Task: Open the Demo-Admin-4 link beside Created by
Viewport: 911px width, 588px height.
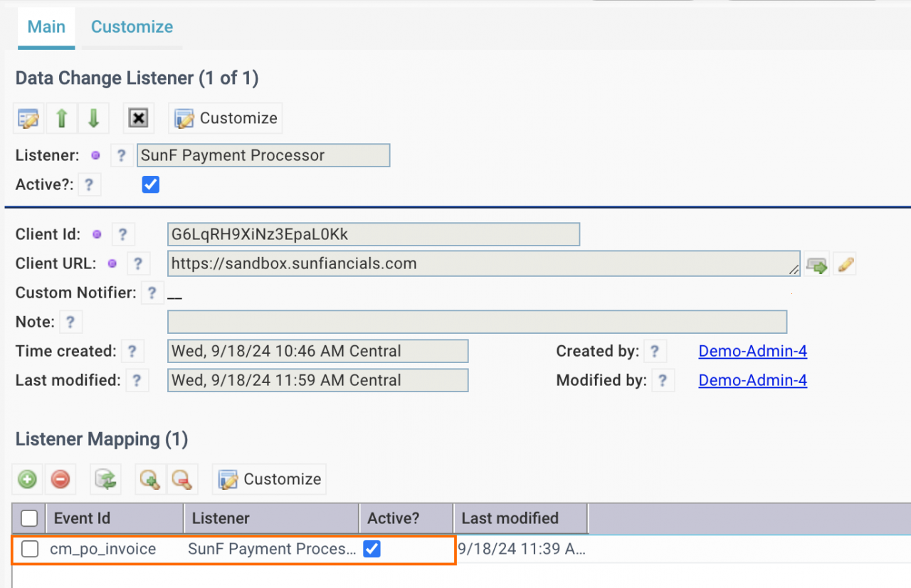Action: 752,351
